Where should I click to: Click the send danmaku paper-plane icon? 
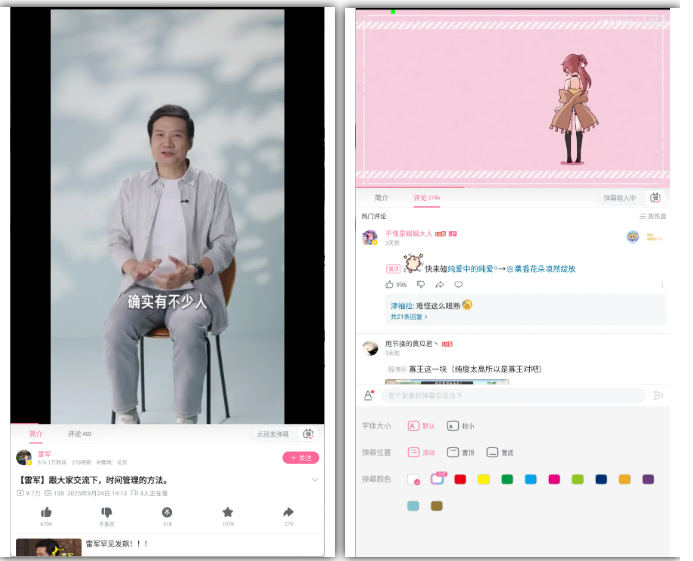pyautogui.click(x=658, y=396)
